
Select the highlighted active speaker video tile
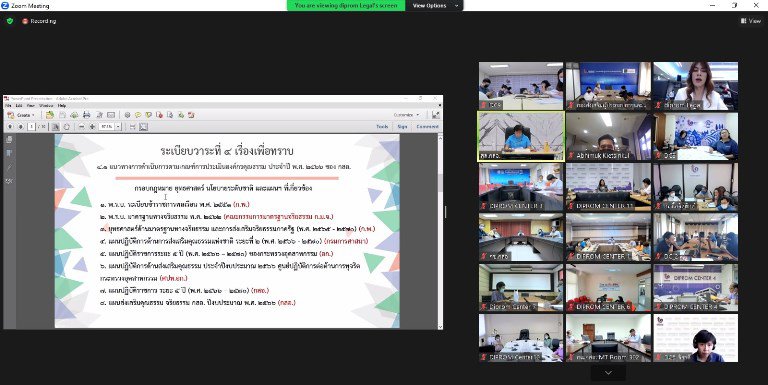[x=521, y=136]
